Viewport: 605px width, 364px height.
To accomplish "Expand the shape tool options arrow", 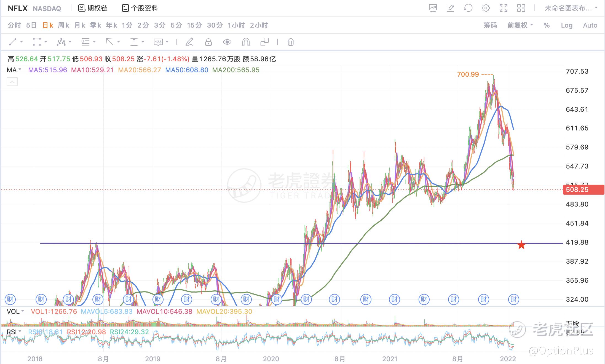I will pos(46,42).
